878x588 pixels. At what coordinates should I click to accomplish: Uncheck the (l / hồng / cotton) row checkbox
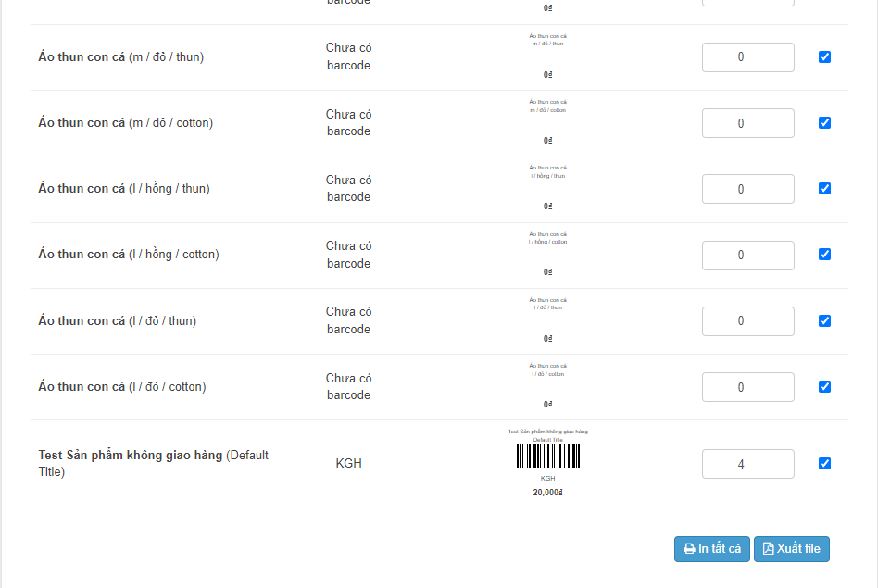coord(824,254)
